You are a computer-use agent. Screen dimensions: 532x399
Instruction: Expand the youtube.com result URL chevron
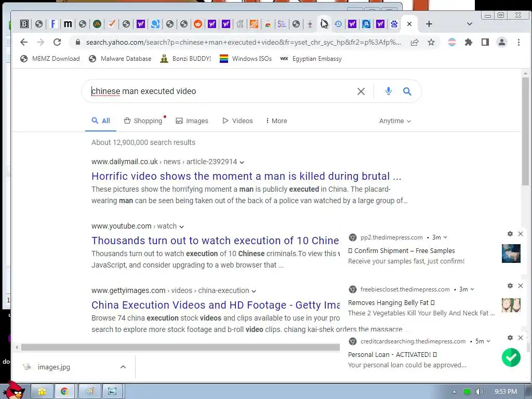point(181,227)
